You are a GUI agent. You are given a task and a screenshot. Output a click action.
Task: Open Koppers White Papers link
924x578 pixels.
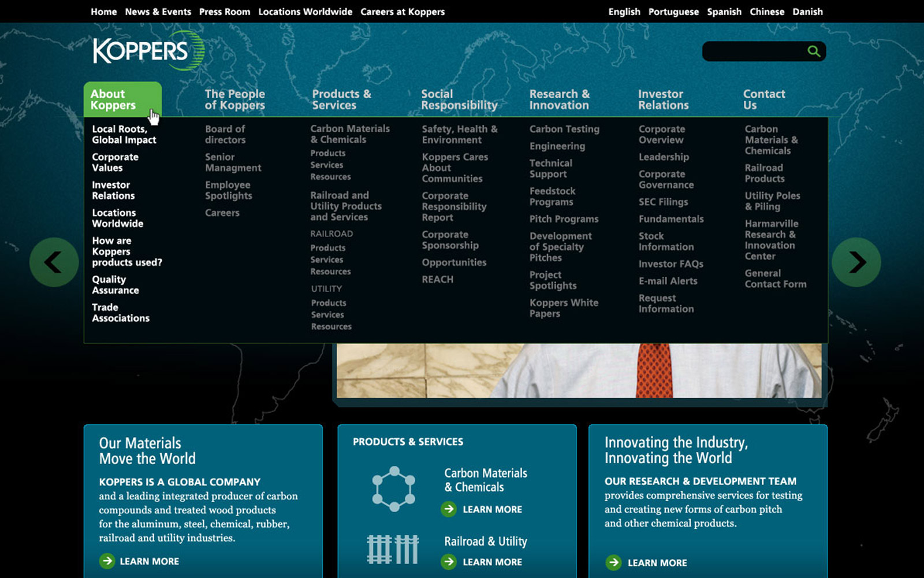tap(564, 308)
